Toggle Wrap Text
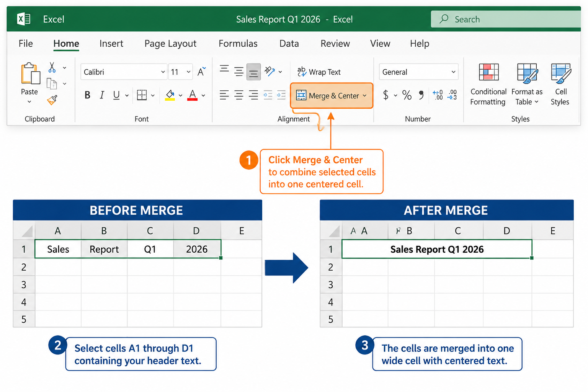 click(319, 72)
